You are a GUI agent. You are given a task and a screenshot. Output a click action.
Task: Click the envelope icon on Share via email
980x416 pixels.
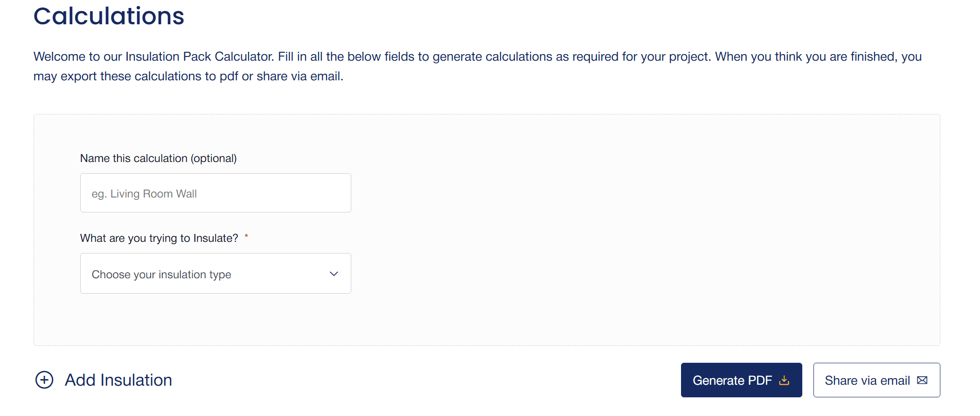click(x=922, y=381)
